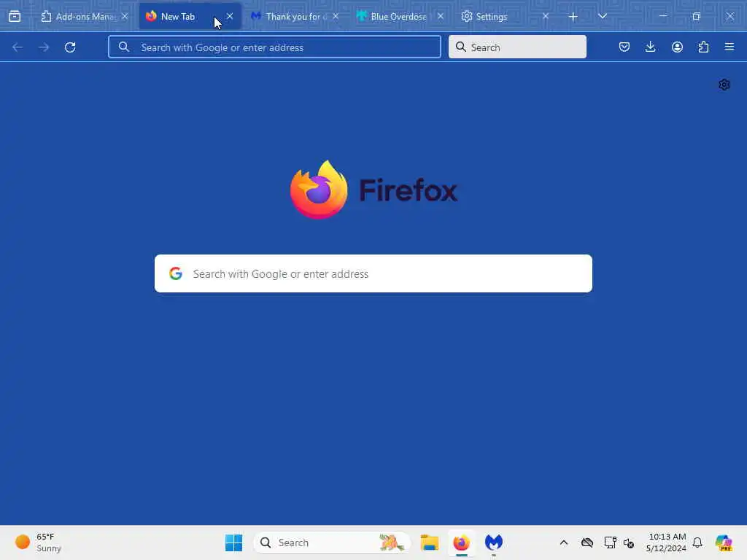747x560 pixels.
Task: Go forward with the forward arrow
Action: point(44,47)
